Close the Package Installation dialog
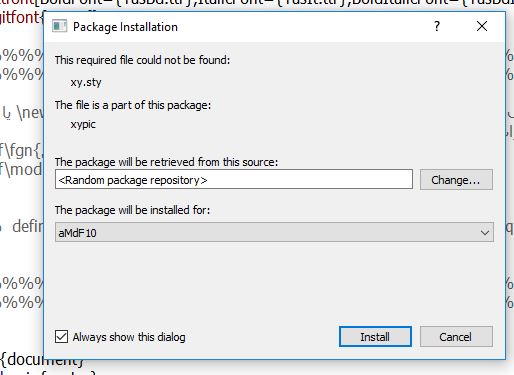514x375 pixels. (x=482, y=26)
